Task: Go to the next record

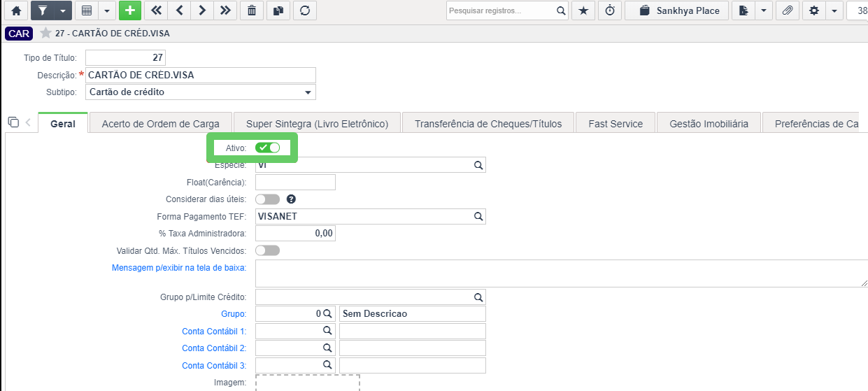Action: pos(201,10)
